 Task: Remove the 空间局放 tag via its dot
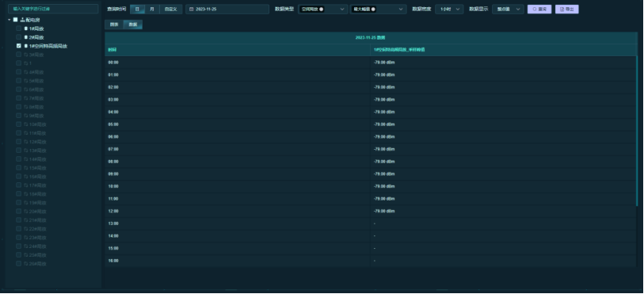coord(321,9)
